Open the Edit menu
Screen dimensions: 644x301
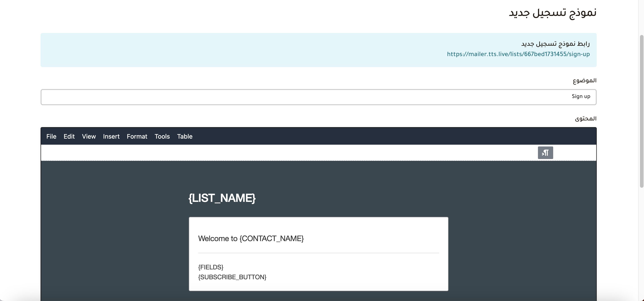(69, 137)
